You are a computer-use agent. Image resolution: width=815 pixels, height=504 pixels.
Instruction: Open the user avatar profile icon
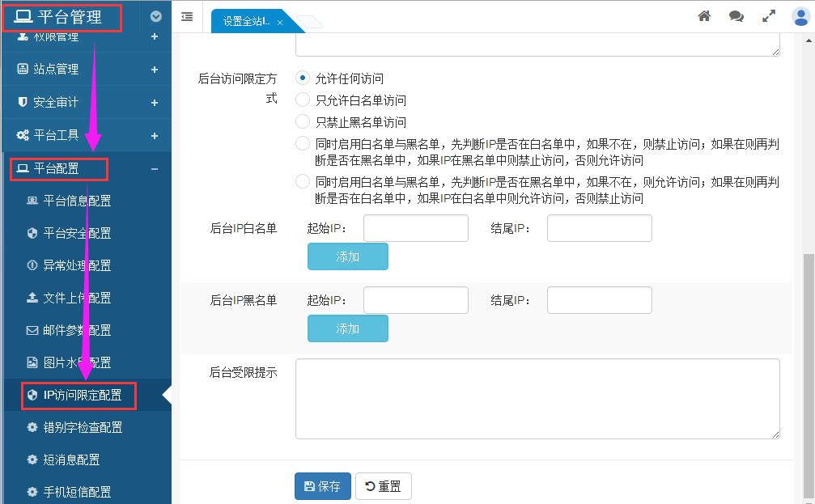(800, 17)
